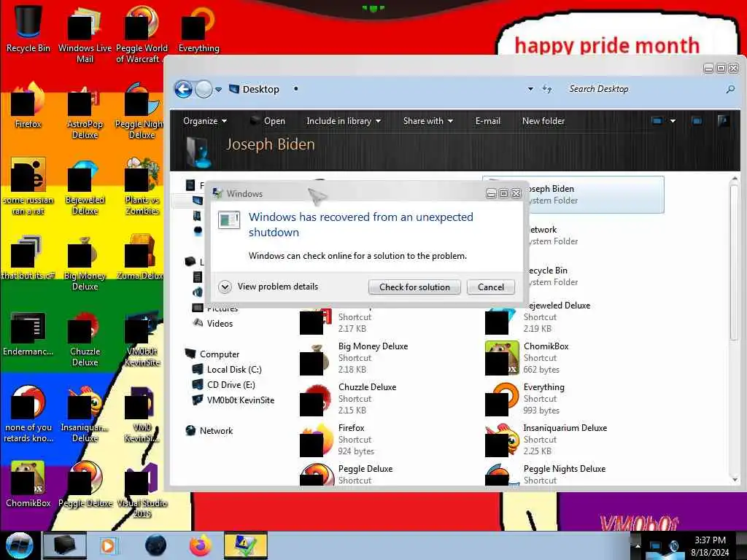Show hidden system tray icons
The height and width of the screenshot is (560, 747).
pyautogui.click(x=638, y=545)
